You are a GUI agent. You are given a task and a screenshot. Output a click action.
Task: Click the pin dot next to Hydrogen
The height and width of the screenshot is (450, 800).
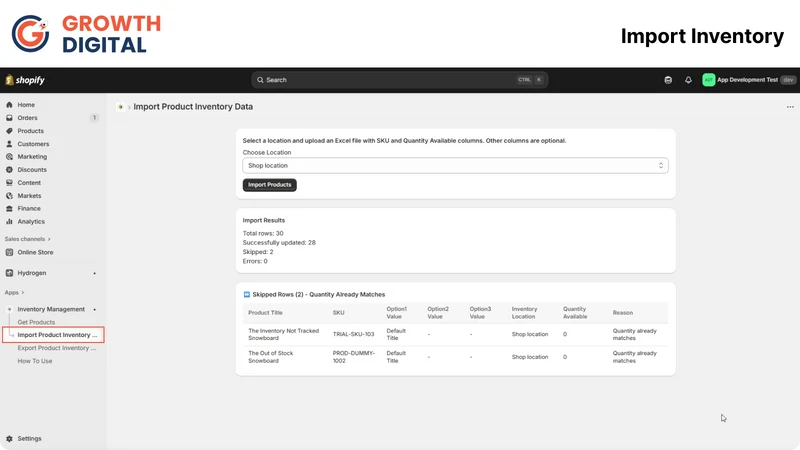94,273
